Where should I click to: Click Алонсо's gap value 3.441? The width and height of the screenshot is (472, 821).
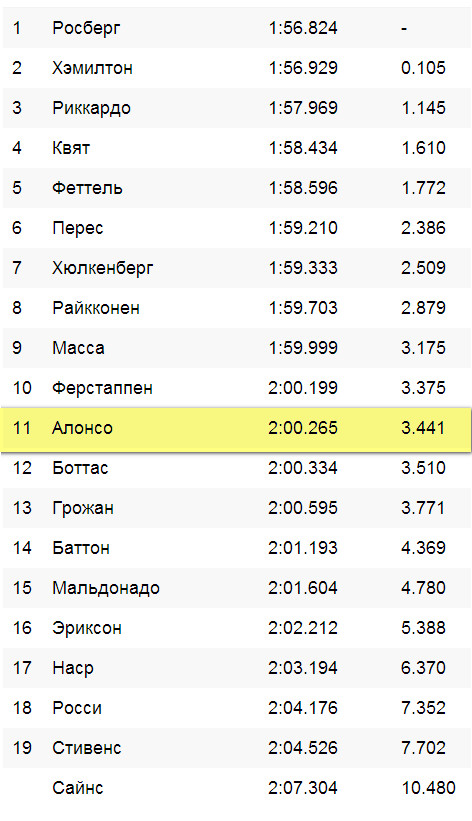423,428
